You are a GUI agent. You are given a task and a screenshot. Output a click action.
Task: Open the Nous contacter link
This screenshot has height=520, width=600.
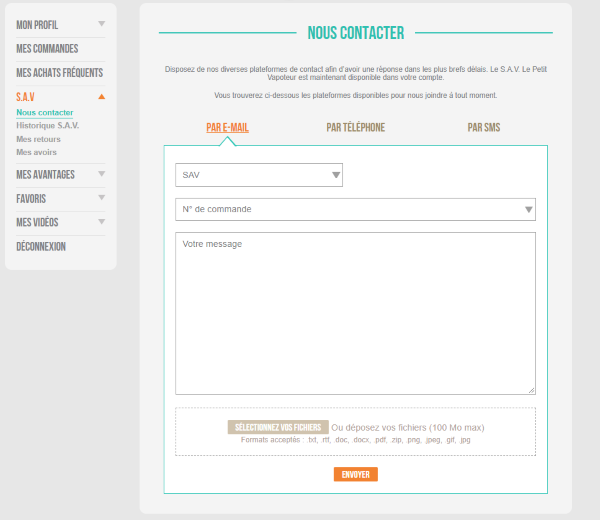pos(45,112)
